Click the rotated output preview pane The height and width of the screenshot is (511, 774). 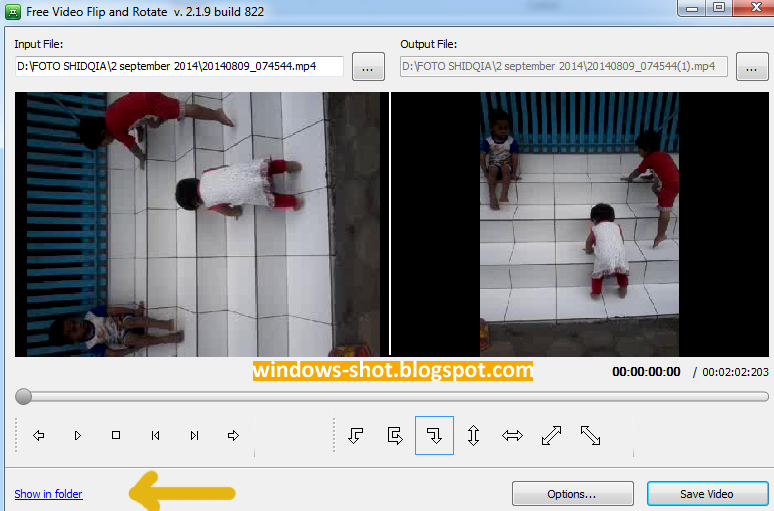580,224
